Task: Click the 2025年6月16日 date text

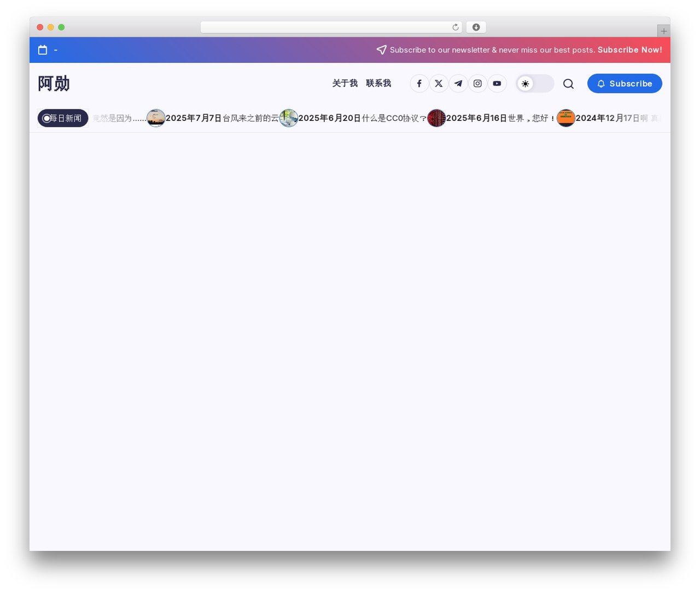Action: click(477, 118)
